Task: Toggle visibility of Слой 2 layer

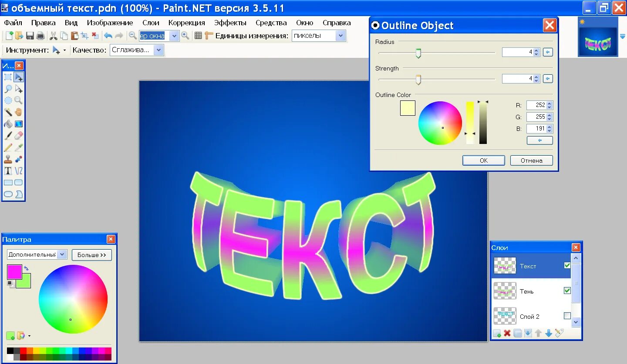Action: pos(567,315)
